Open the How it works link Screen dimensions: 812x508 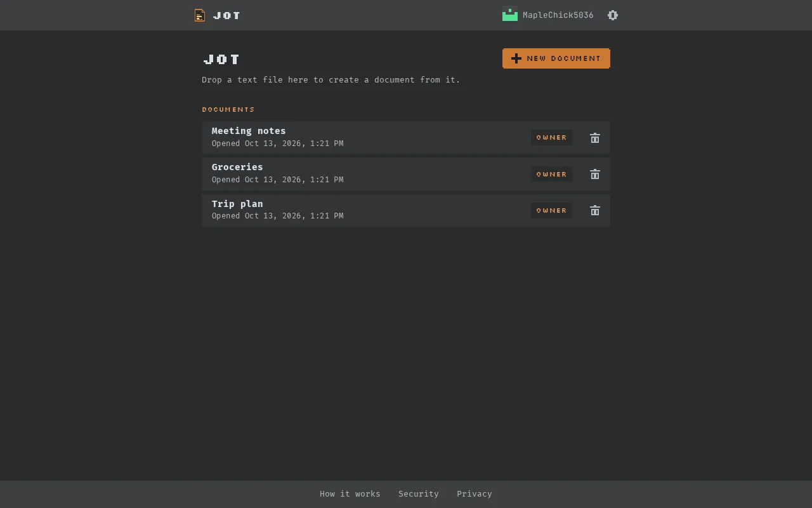tap(350, 494)
